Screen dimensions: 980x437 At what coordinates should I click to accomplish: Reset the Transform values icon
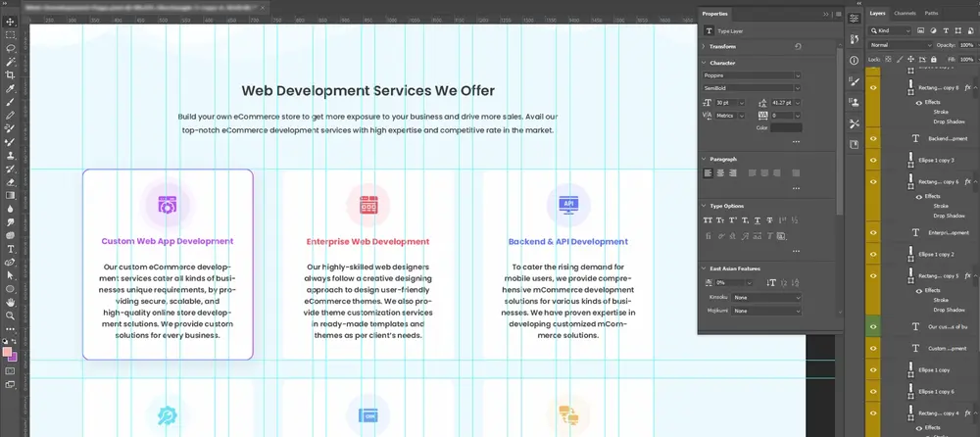click(x=798, y=46)
